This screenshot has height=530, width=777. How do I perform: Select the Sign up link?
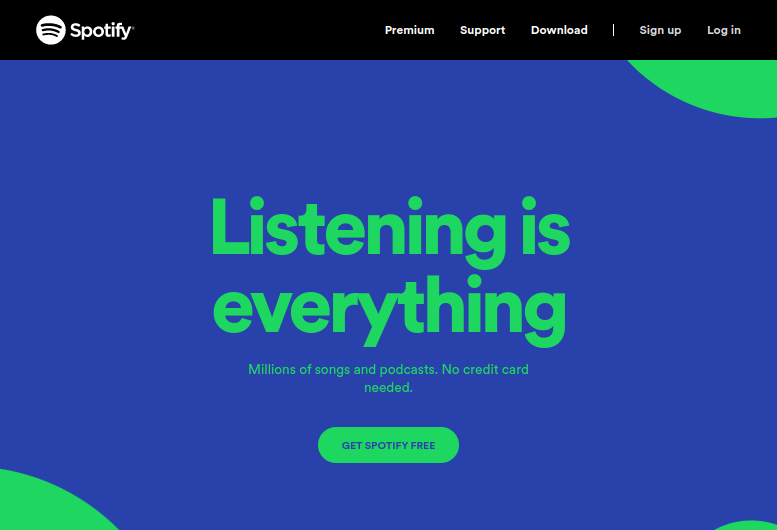(660, 30)
